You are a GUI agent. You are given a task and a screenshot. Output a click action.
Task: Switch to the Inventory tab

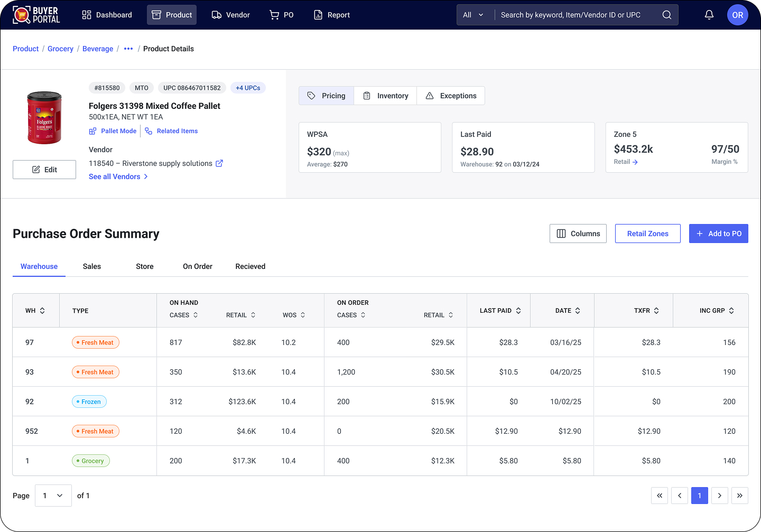(x=385, y=96)
